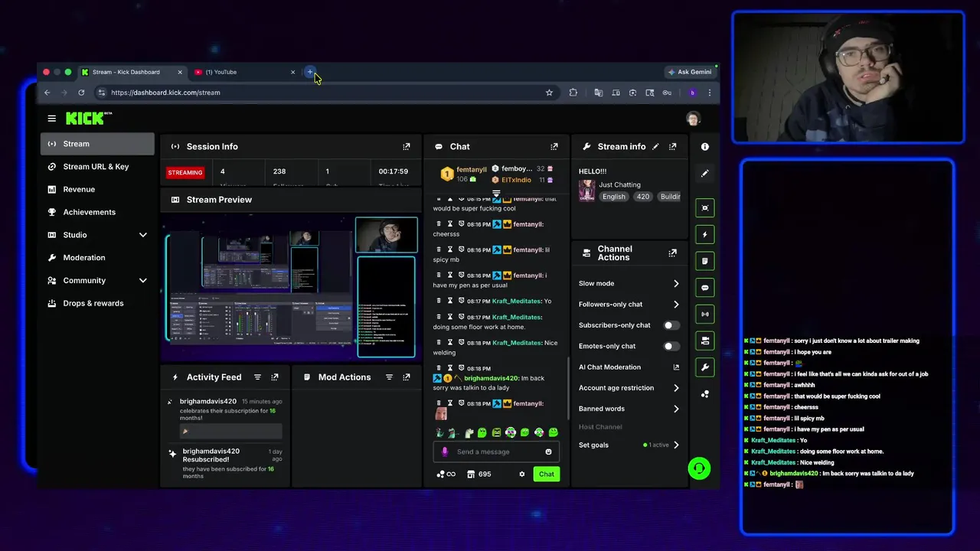980x551 pixels.
Task: Toggle the lightning bolt widget in the right toolbar
Action: pos(705,234)
